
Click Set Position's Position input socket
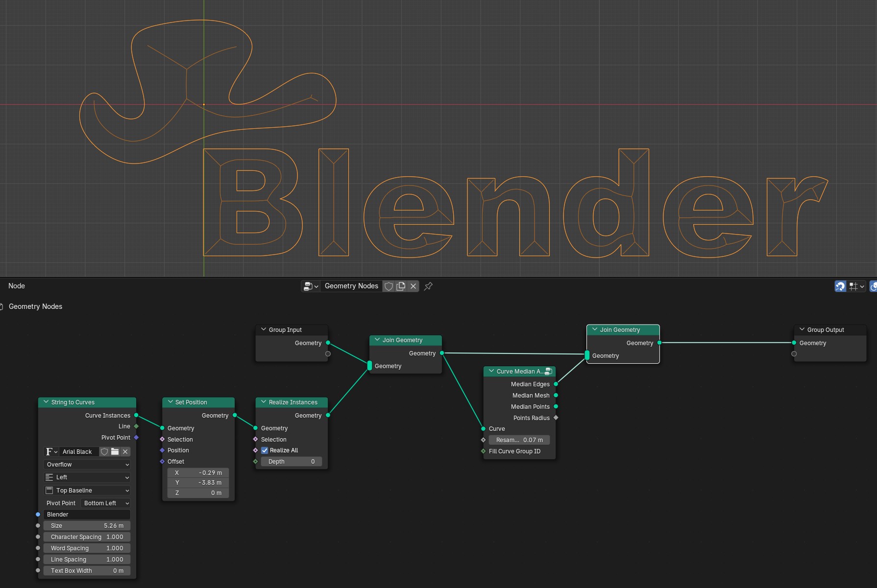162,450
